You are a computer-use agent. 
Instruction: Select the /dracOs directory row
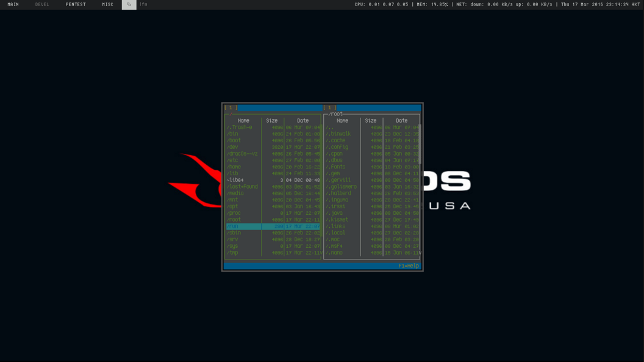pos(273,154)
